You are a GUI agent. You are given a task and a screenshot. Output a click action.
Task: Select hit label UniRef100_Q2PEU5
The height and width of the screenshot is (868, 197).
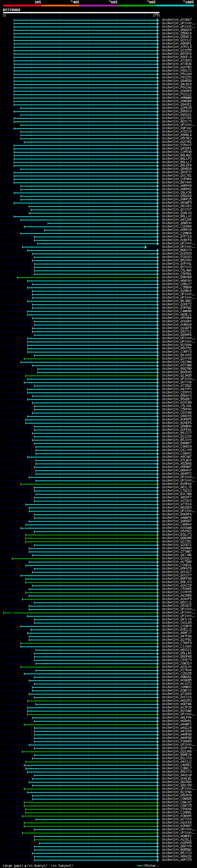(176, 108)
